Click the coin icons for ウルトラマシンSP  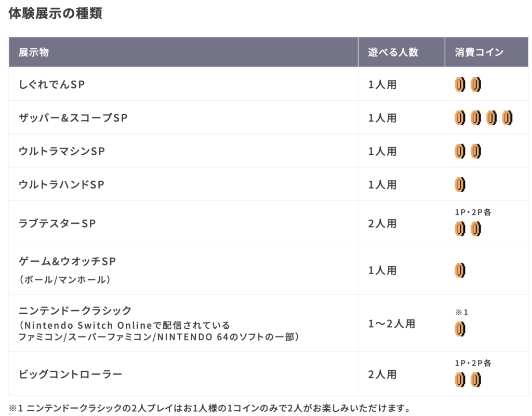[468, 151]
